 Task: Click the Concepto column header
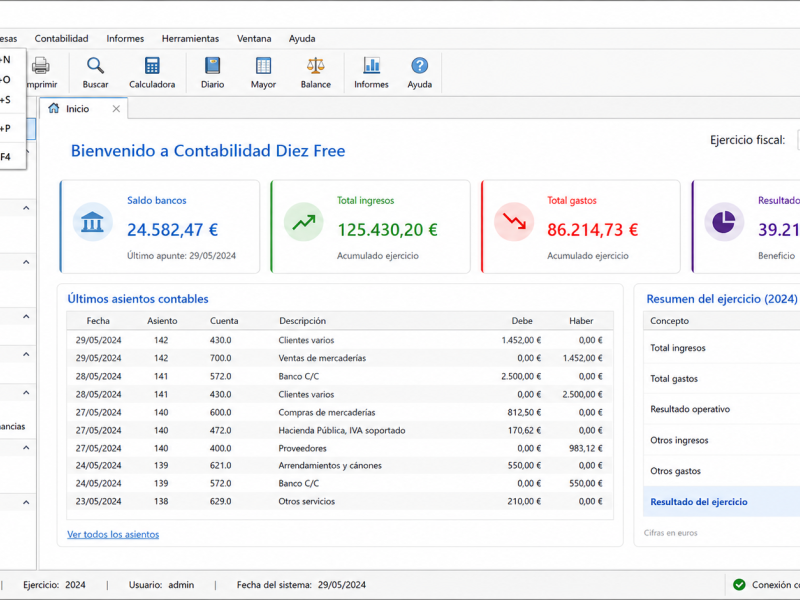pyautogui.click(x=669, y=321)
